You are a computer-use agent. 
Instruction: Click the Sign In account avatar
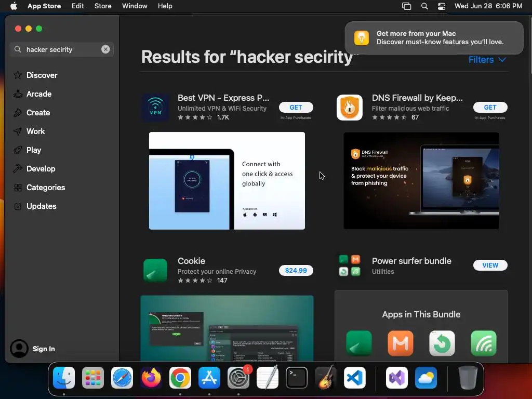click(19, 349)
